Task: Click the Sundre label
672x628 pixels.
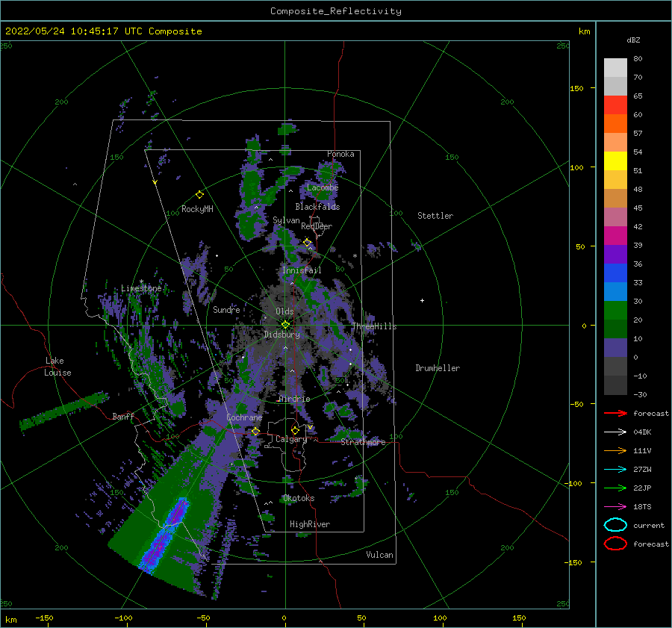Action: (226, 309)
